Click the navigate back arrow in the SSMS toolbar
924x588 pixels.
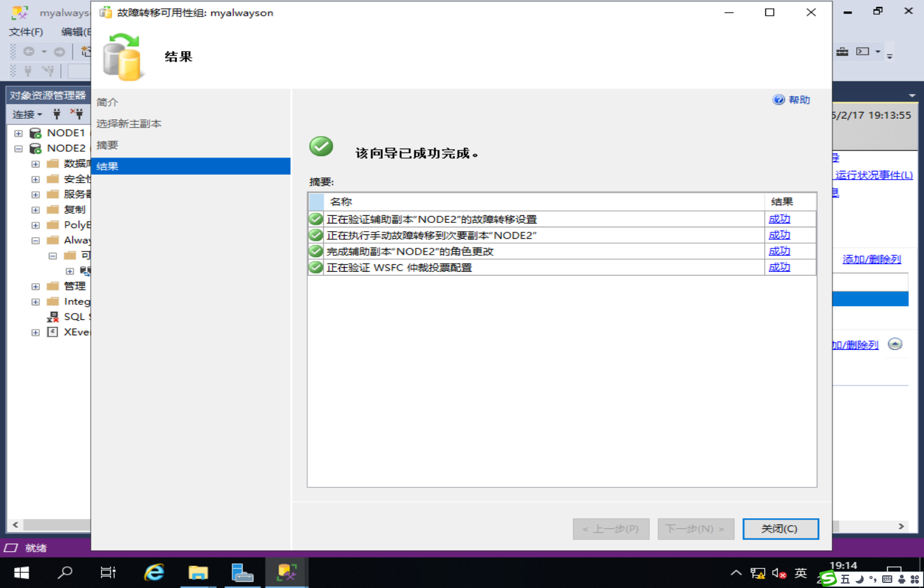tap(29, 51)
